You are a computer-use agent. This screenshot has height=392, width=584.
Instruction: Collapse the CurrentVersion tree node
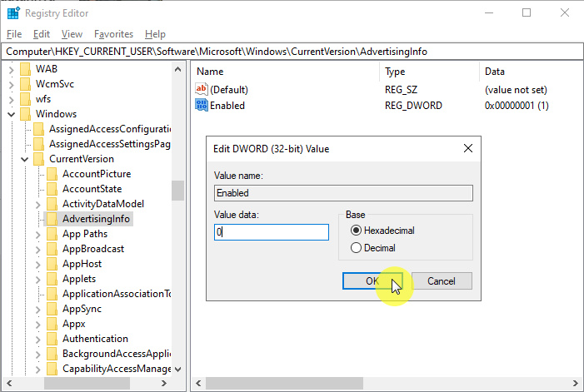pyautogui.click(x=25, y=159)
